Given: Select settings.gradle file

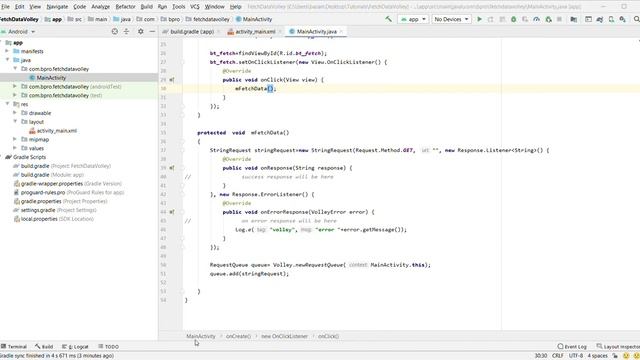Looking at the screenshot, I should pos(55,210).
